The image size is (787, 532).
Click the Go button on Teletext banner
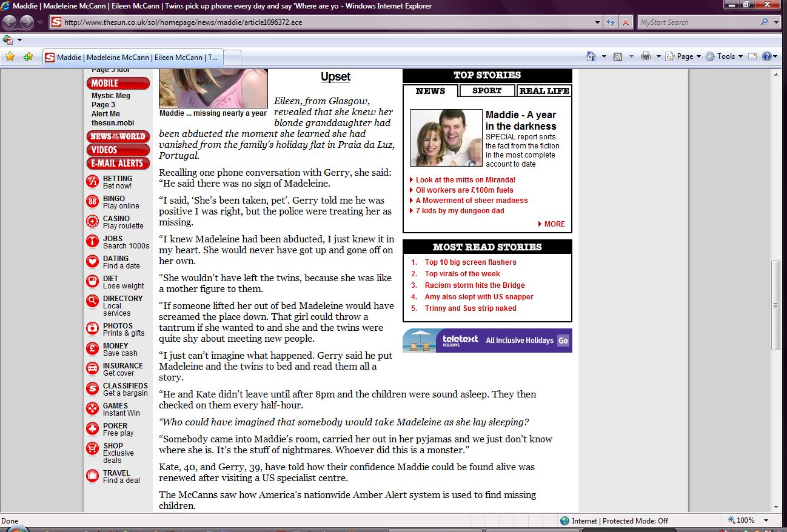[563, 341]
